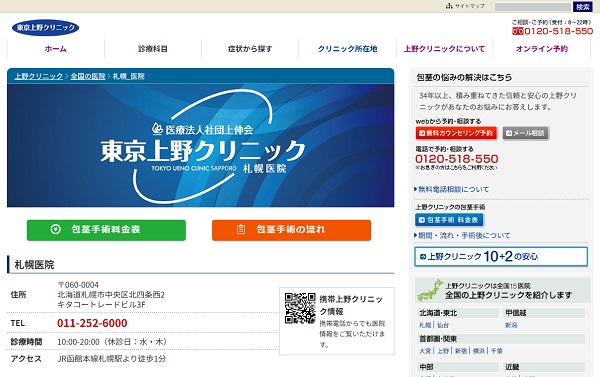The image size is (600, 377).
Task: Click the free-dial icon beside the header phone number
Action: point(518,31)
